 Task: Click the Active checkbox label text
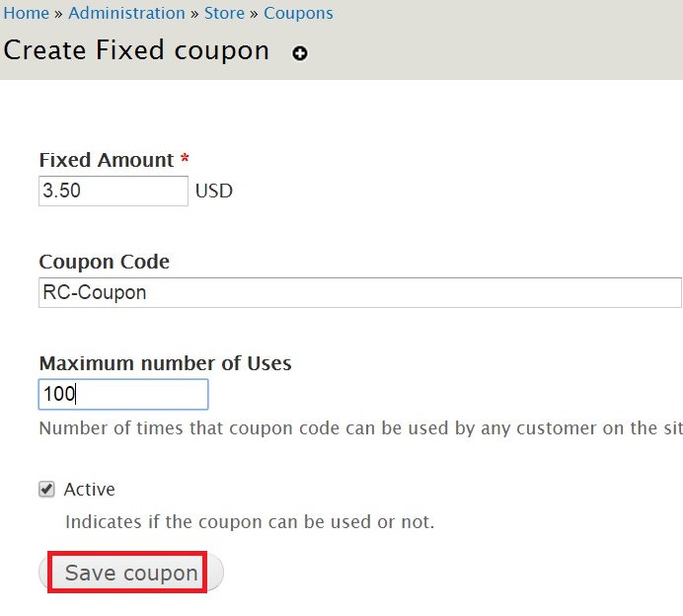[89, 490]
